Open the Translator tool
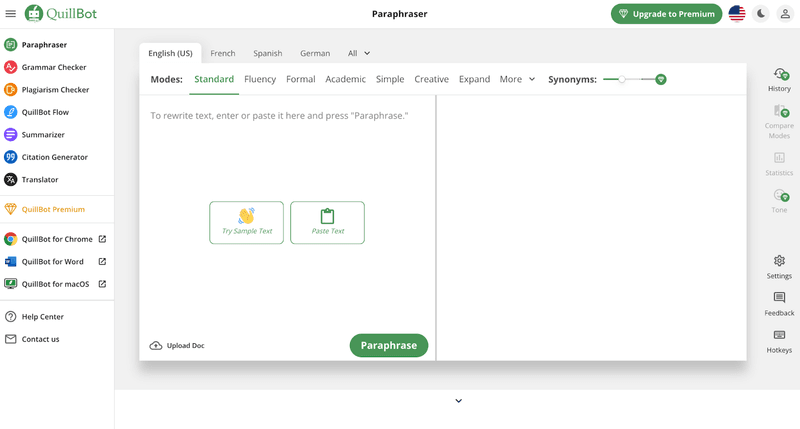Screen dimensions: 800x429 point(40,180)
